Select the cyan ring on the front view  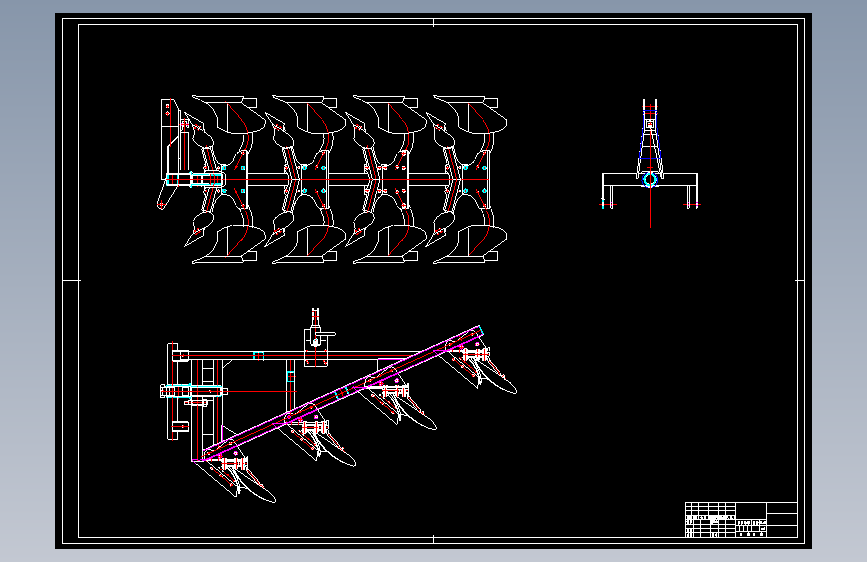pyautogui.click(x=650, y=180)
